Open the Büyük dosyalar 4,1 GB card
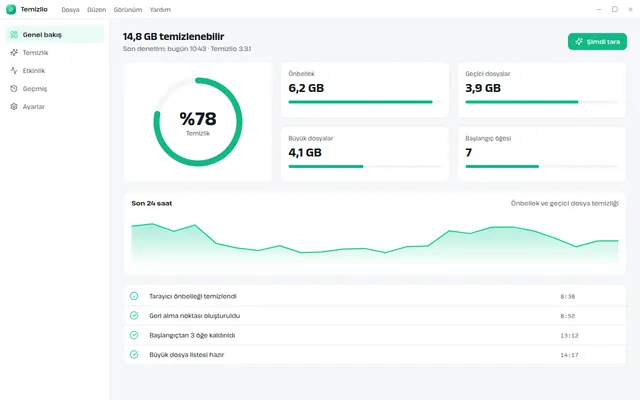The height and width of the screenshot is (400, 640). [365, 154]
